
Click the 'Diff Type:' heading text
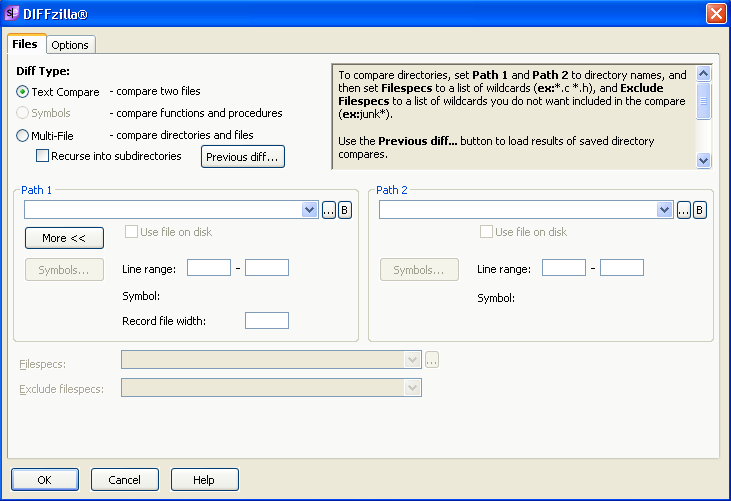tap(43, 71)
